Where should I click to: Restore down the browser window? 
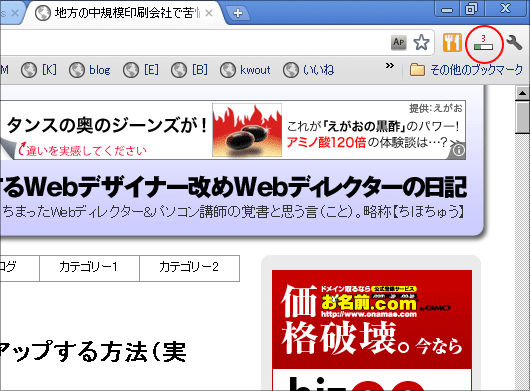[x=471, y=9]
